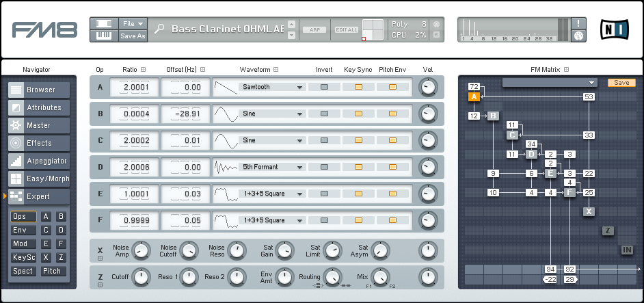Screen dimensions: 644x303
Task: Select operator F node in FM Matrix
Action: [569, 192]
